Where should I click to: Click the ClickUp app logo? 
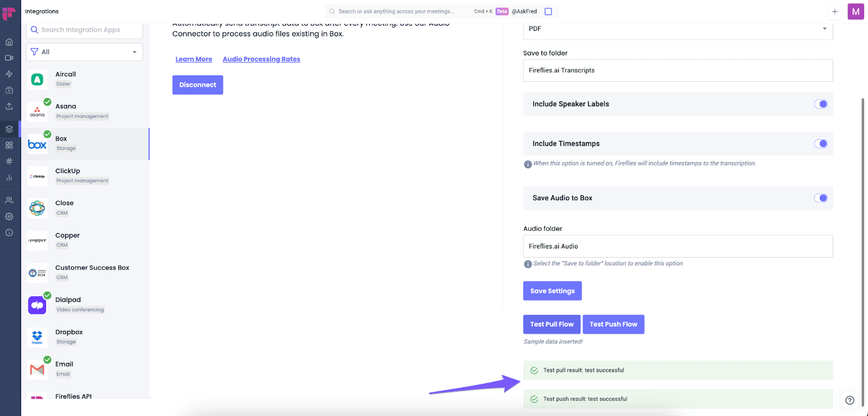pyautogui.click(x=37, y=176)
